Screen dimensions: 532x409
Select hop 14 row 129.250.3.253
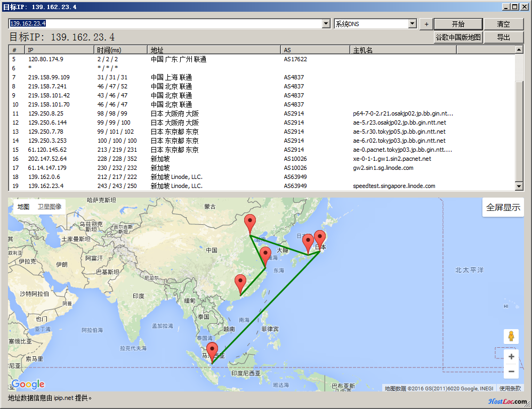[x=261, y=141]
